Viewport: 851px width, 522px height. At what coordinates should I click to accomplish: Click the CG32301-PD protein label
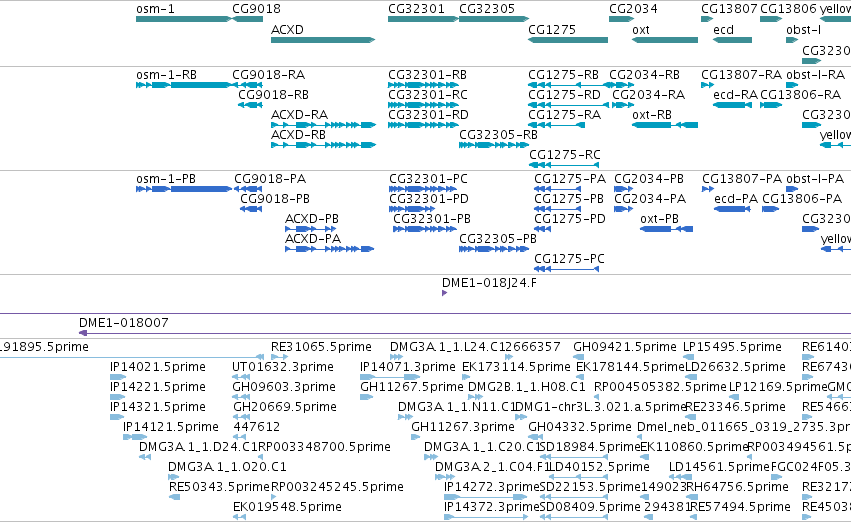(x=429, y=199)
